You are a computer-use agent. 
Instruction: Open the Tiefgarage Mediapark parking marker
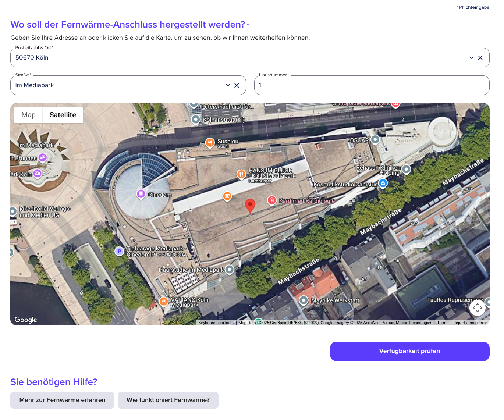pyautogui.click(x=119, y=252)
